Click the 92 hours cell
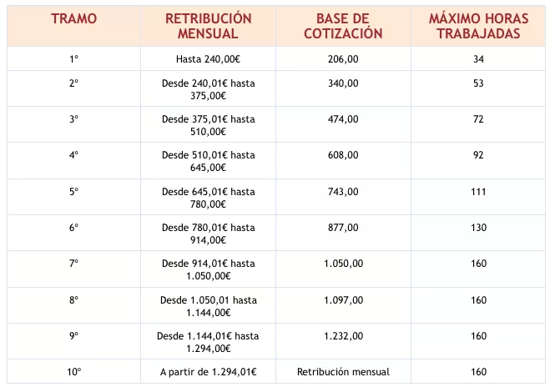 [x=478, y=161]
